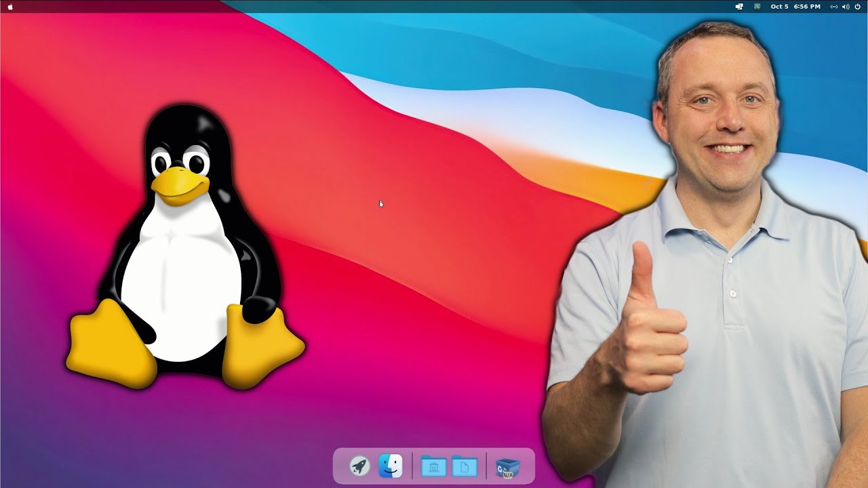Click the volume speaker icon
The height and width of the screenshot is (488, 868).
point(846,6)
